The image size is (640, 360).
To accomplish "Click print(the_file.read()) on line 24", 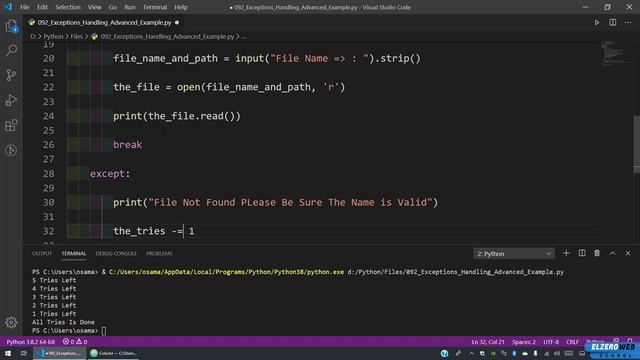I will tap(177, 116).
